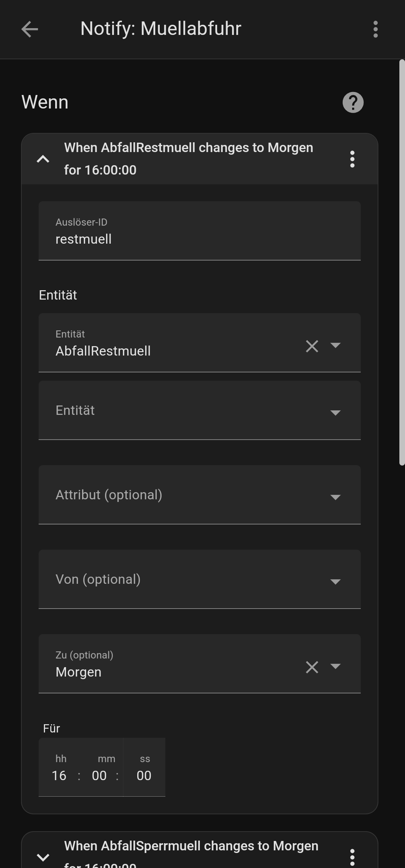Open the AbfallRestmuell entity dropdown arrow

tap(335, 345)
